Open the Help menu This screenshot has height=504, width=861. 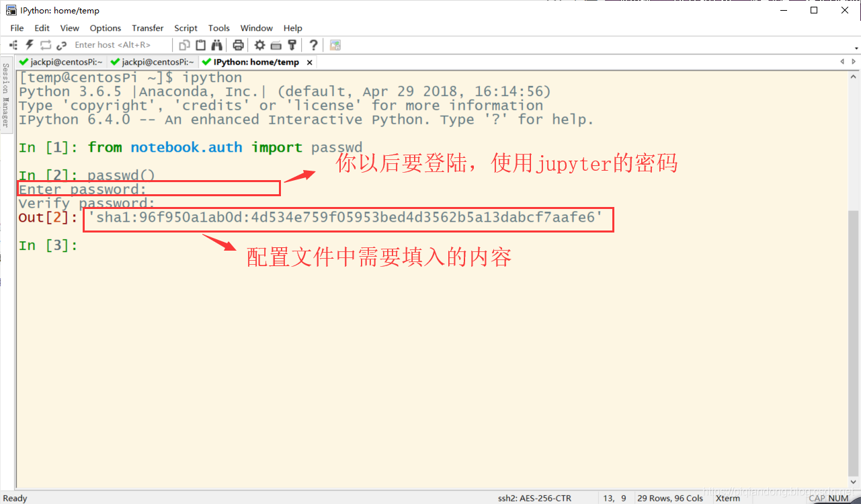[293, 28]
